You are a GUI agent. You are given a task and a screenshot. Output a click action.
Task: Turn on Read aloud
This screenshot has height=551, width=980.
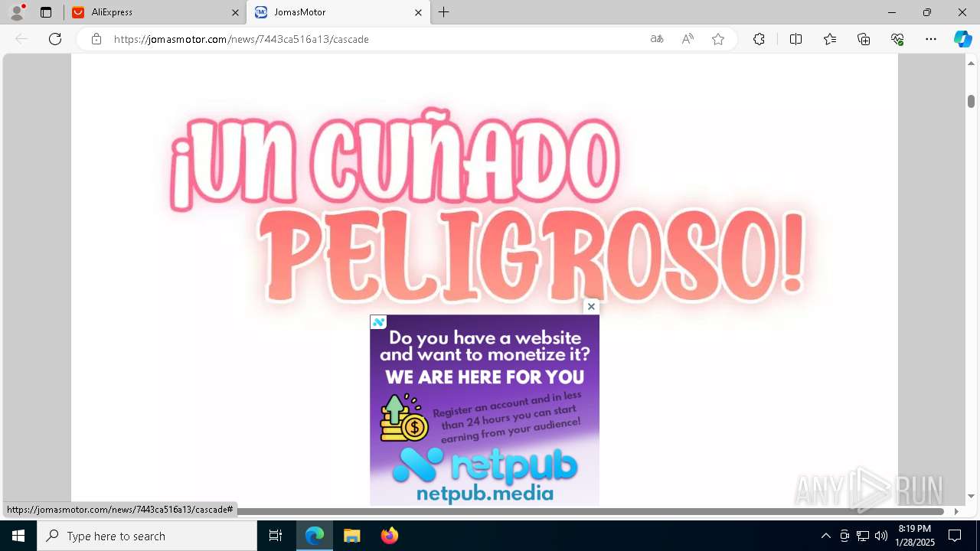[688, 39]
